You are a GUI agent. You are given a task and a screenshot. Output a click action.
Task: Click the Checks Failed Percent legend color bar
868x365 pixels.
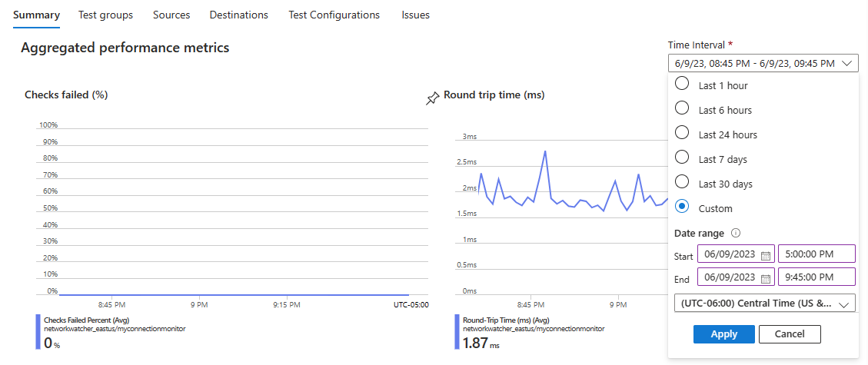[x=38, y=331]
